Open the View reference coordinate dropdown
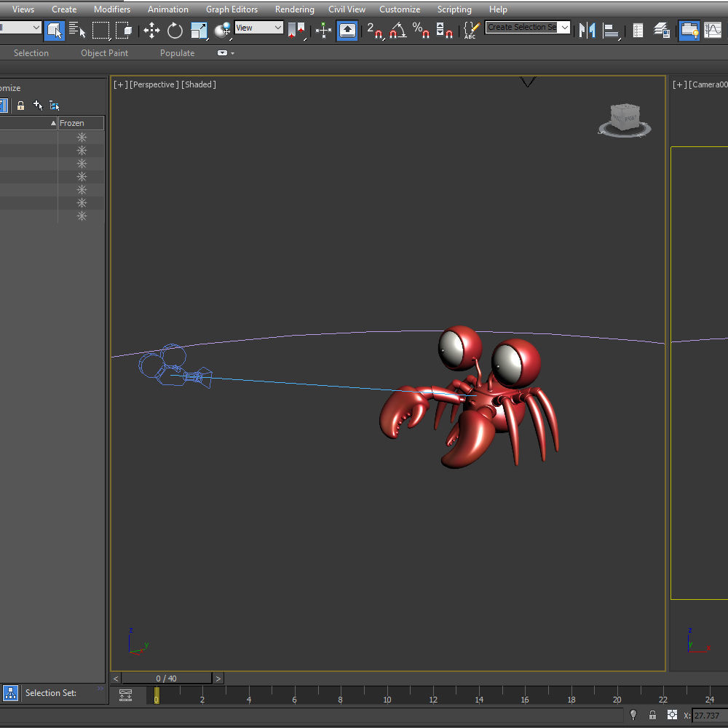 coord(258,28)
